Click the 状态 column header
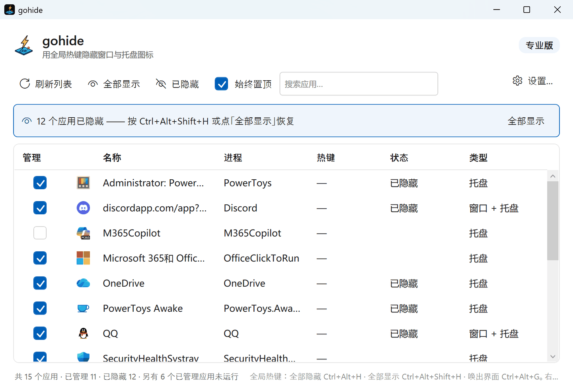This screenshot has height=392, width=573. click(x=399, y=158)
